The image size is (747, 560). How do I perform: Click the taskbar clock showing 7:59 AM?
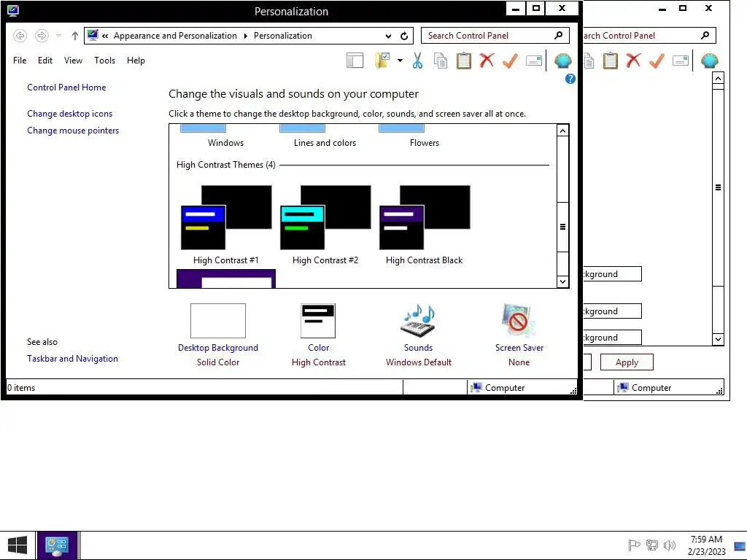click(706, 545)
